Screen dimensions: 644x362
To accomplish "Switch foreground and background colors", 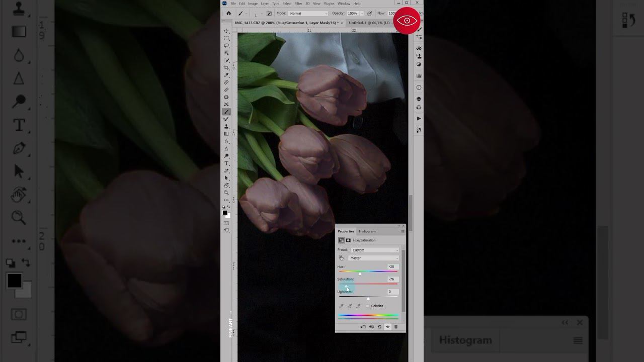I will click(229, 207).
